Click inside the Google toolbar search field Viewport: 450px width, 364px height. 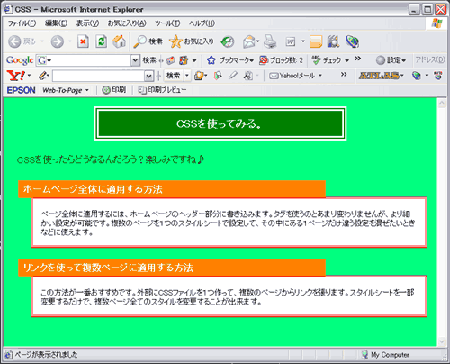[x=89, y=60]
